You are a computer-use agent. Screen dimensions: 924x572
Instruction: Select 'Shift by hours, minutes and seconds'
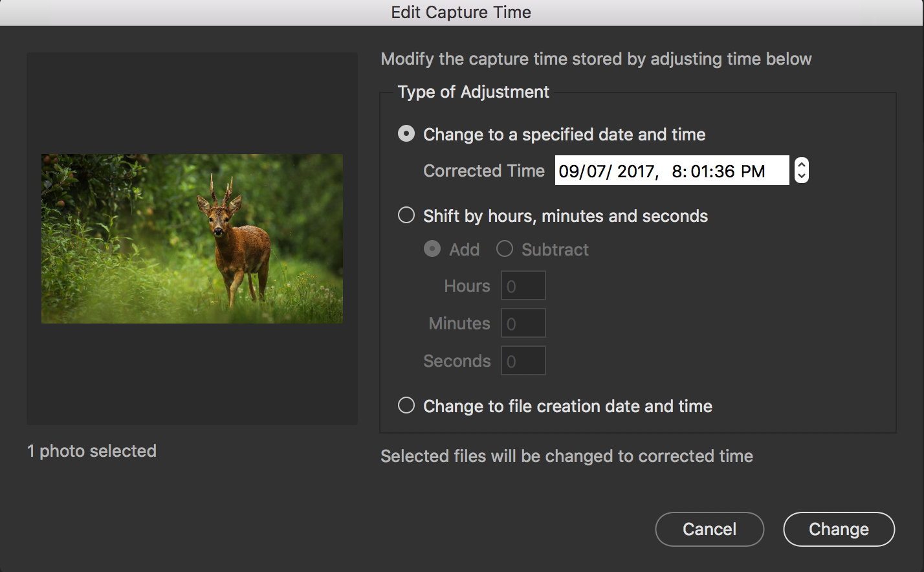406,215
